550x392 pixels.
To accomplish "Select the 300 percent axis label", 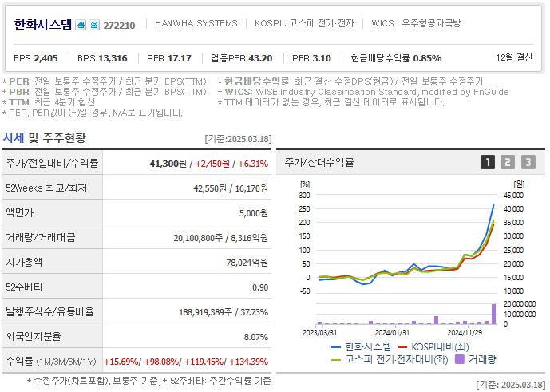I will [304, 195].
